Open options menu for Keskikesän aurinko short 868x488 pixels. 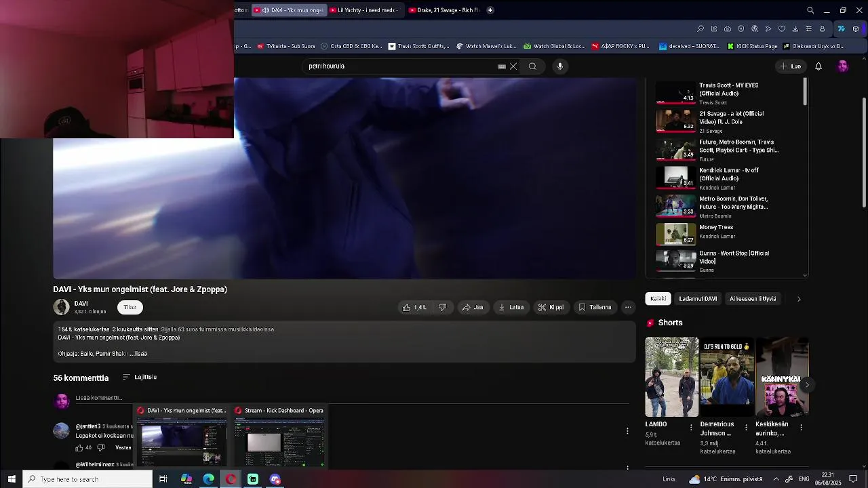point(801,428)
